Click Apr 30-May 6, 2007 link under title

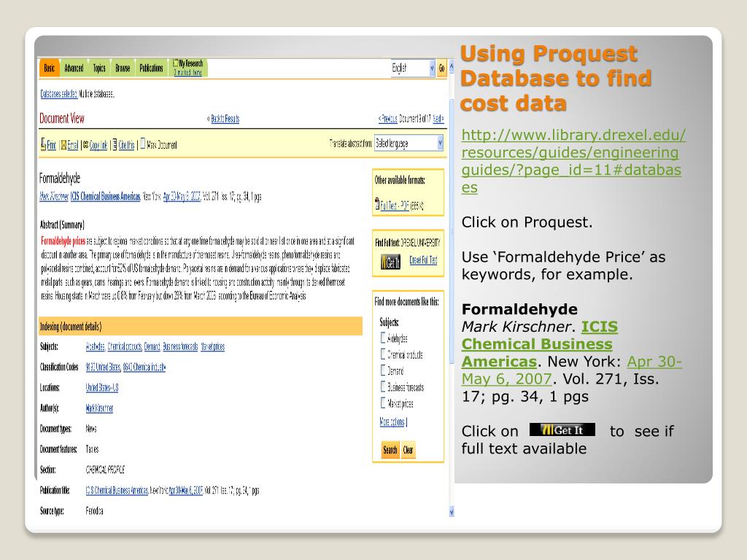(x=182, y=196)
